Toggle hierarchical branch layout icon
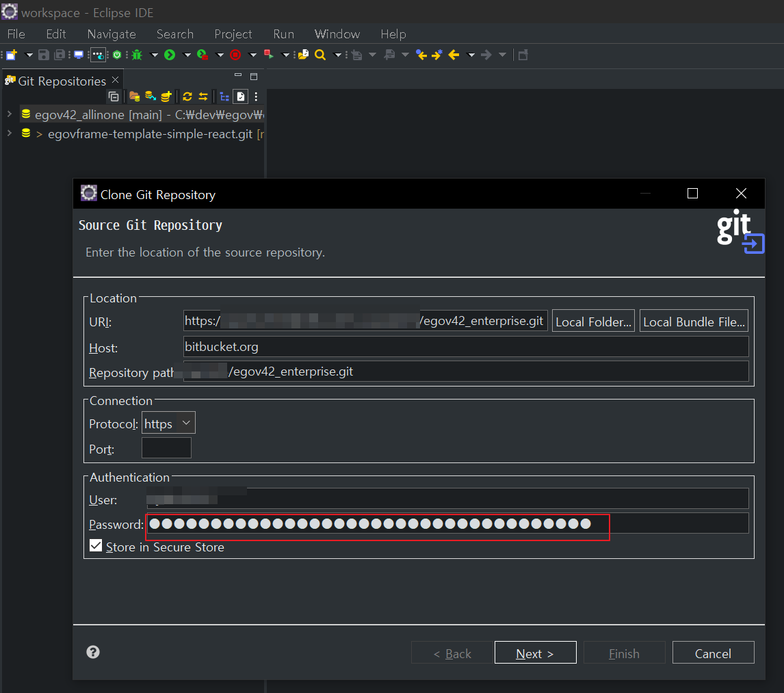This screenshot has height=693, width=784. (224, 96)
